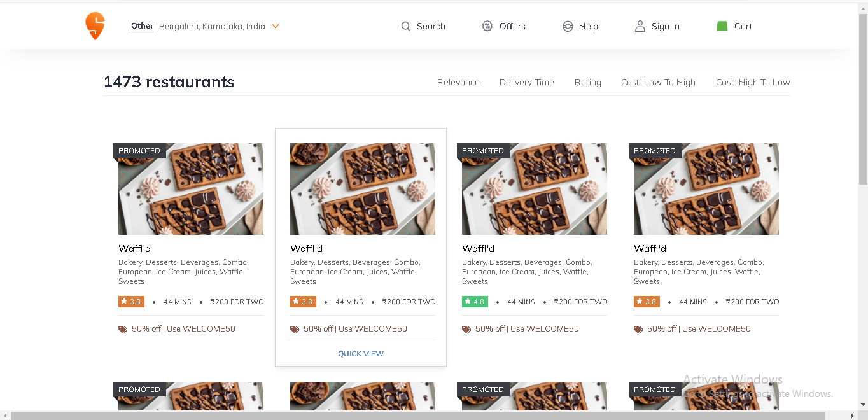The height and width of the screenshot is (420, 868).
Task: Sort by Cost: Low To High
Action: point(658,82)
